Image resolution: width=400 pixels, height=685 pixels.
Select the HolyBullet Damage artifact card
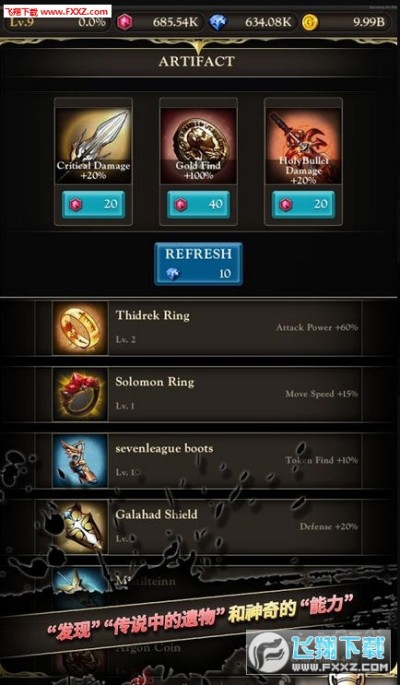coord(303,146)
